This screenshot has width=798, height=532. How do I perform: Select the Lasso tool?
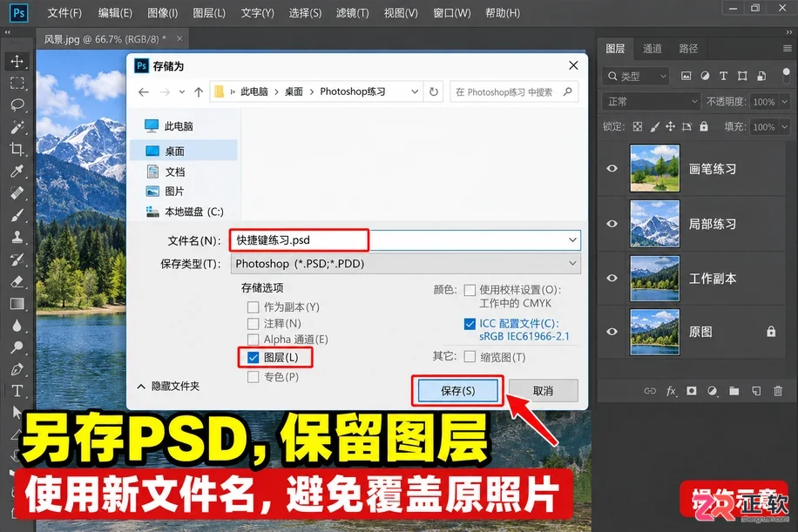pos(17,104)
